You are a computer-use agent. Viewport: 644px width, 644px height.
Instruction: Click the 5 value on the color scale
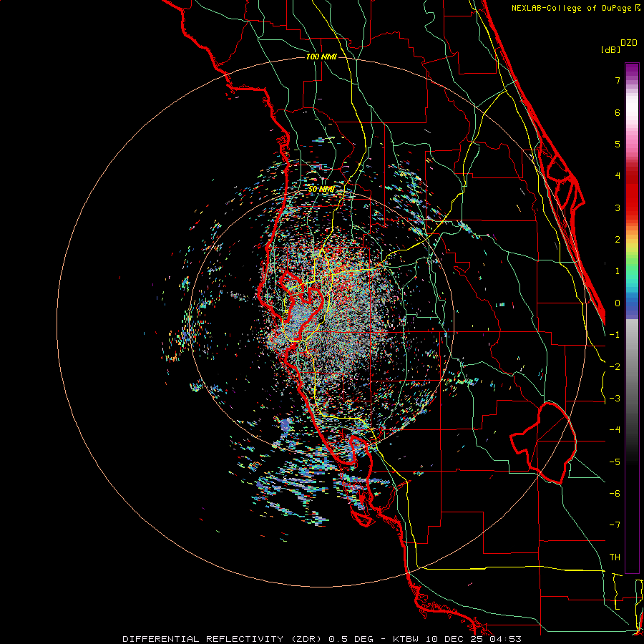[x=618, y=144]
